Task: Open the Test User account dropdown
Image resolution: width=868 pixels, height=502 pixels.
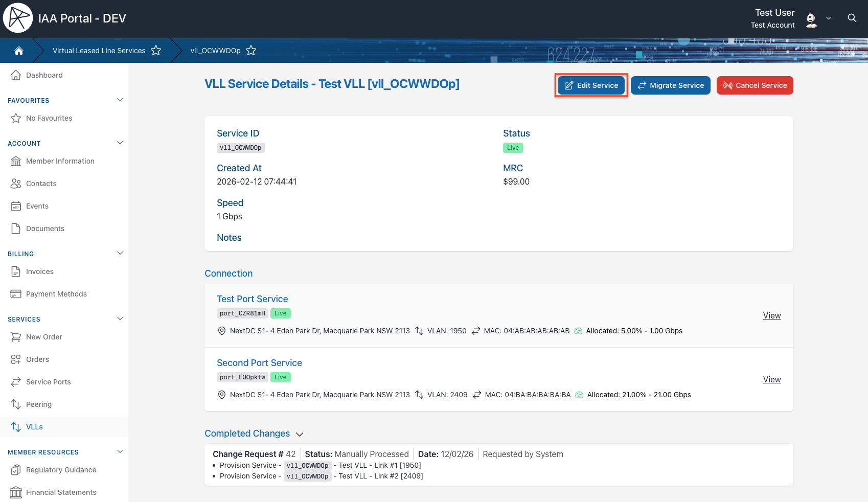Action: point(829,18)
